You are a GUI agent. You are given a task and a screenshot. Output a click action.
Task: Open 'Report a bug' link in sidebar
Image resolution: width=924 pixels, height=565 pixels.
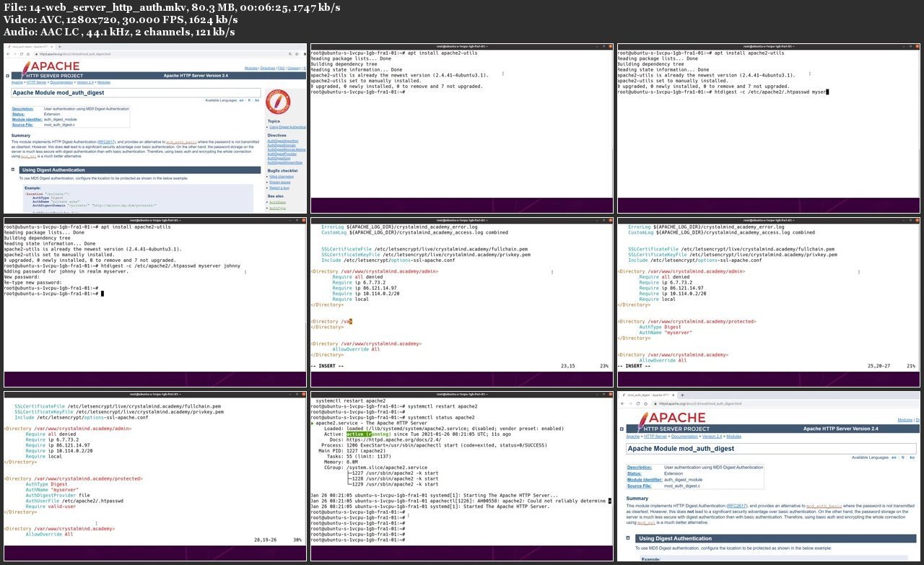[x=279, y=188]
